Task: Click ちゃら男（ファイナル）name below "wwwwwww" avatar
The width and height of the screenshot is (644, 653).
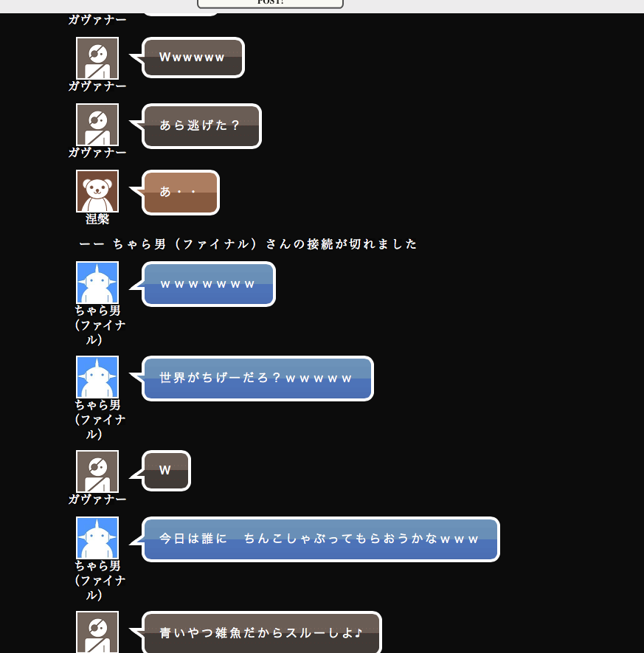Action: point(98,325)
